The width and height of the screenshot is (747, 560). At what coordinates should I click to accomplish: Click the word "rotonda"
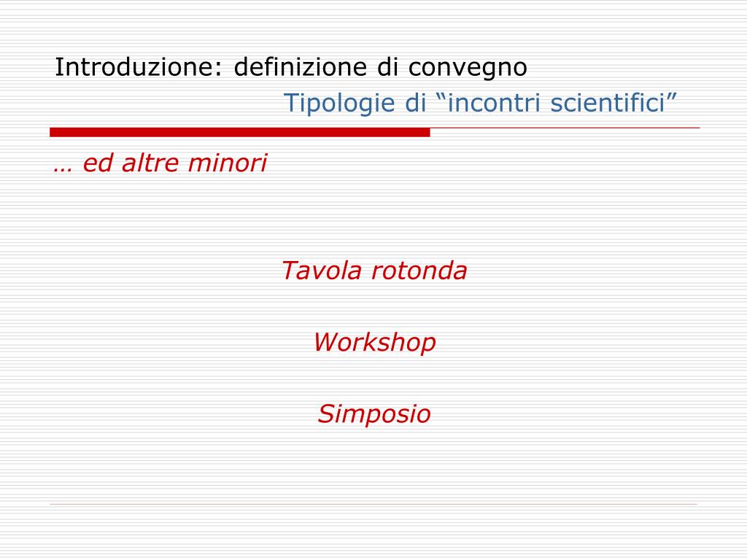click(x=419, y=271)
